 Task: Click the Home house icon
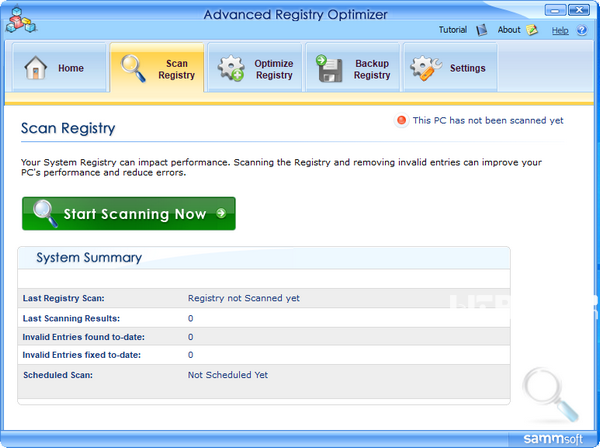click(x=36, y=68)
